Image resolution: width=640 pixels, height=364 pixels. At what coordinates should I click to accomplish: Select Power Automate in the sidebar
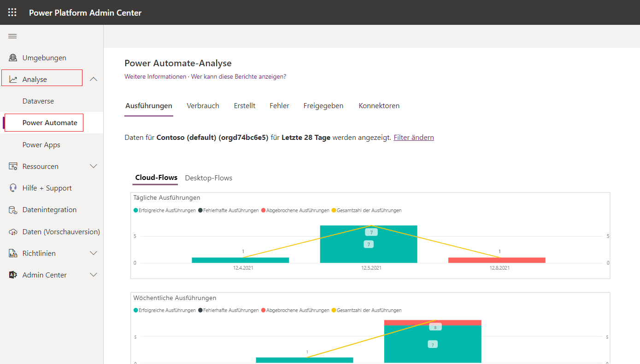[x=50, y=123]
